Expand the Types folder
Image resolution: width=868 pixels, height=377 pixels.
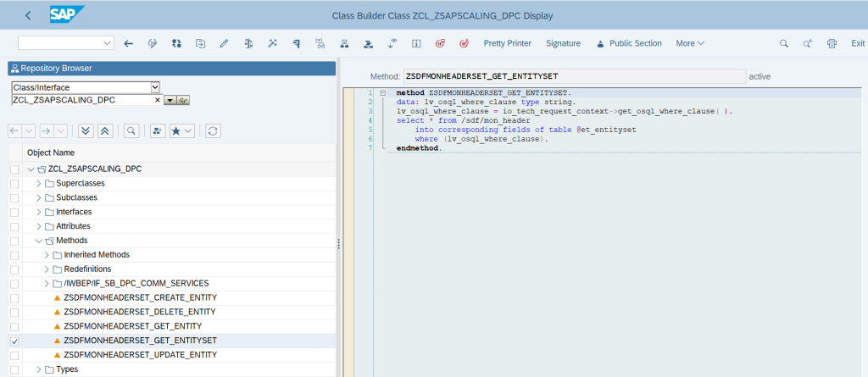39,369
